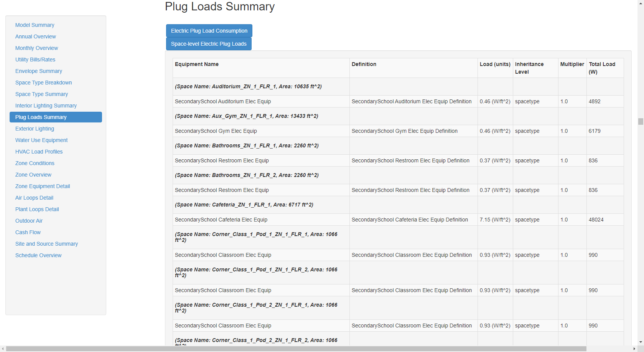Viewport: 644px width, 352px height.
Task: Open the Zone Conditions section
Action: (x=35, y=163)
